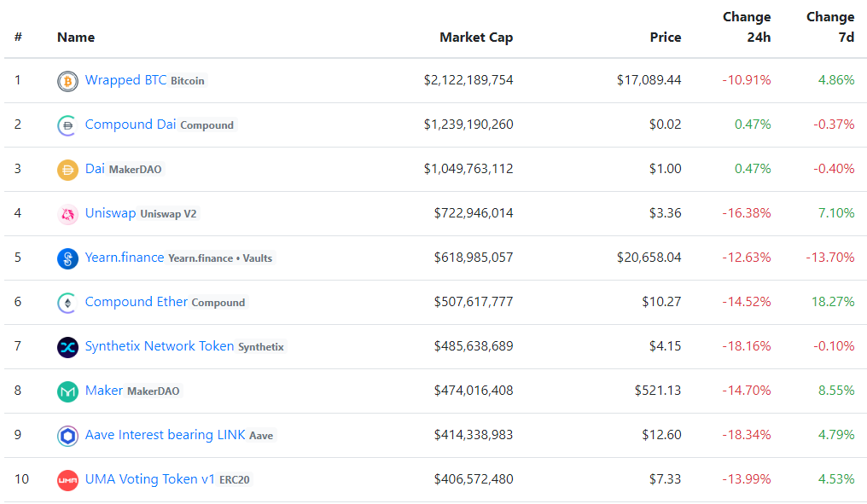Click the Wrapped BTC coin icon
Viewport: 867px width, 504px height.
(x=67, y=81)
